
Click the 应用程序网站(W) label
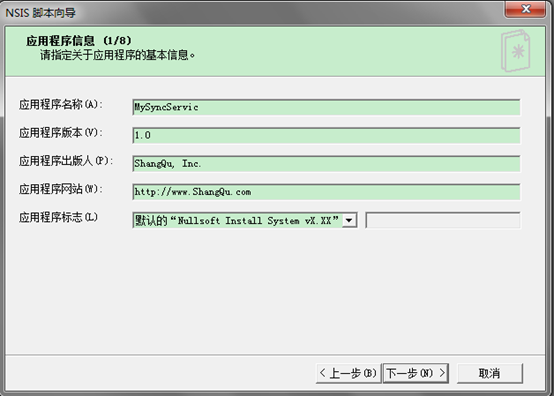[x=60, y=189]
